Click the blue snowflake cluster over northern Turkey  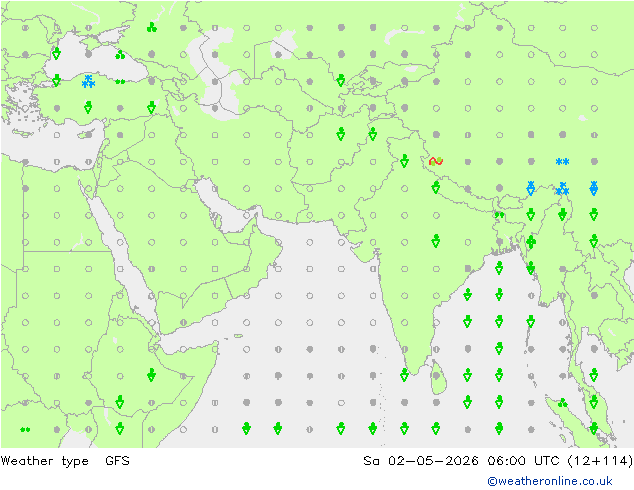tap(88, 81)
